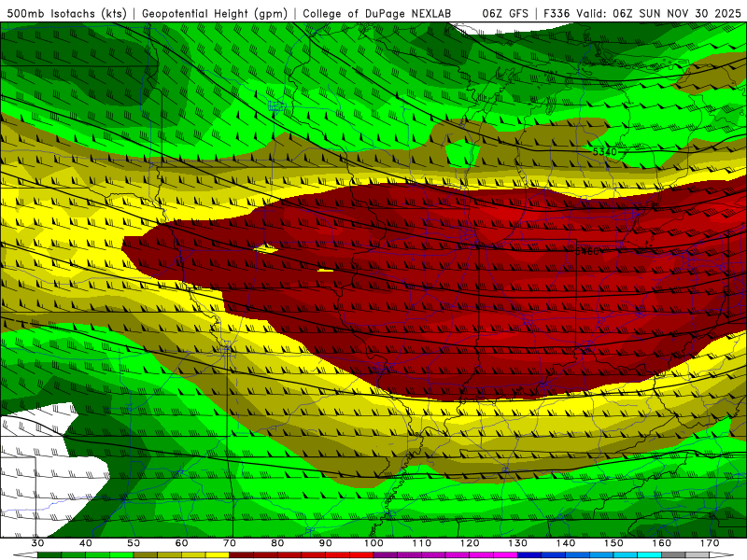This screenshot has width=747, height=560.
Task: Click the 40 value on color scale
Action: click(x=86, y=543)
